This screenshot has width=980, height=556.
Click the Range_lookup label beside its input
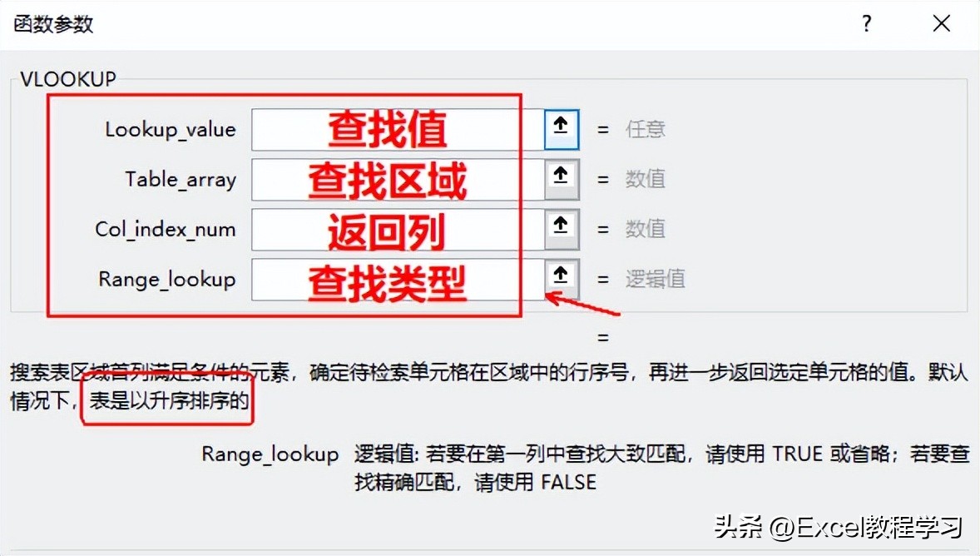coord(167,280)
